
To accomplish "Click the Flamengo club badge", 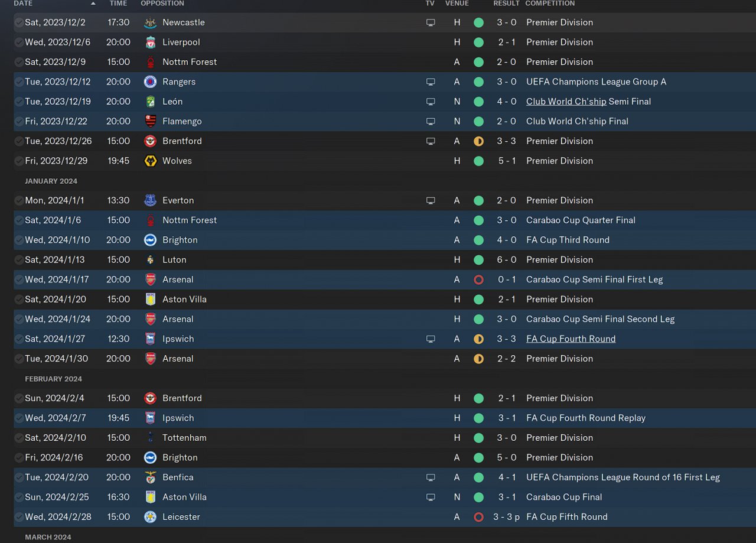I will (150, 122).
